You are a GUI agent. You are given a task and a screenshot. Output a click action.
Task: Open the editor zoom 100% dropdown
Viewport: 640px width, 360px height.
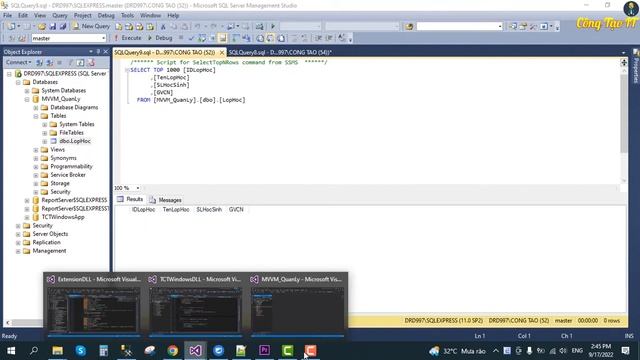(138, 188)
